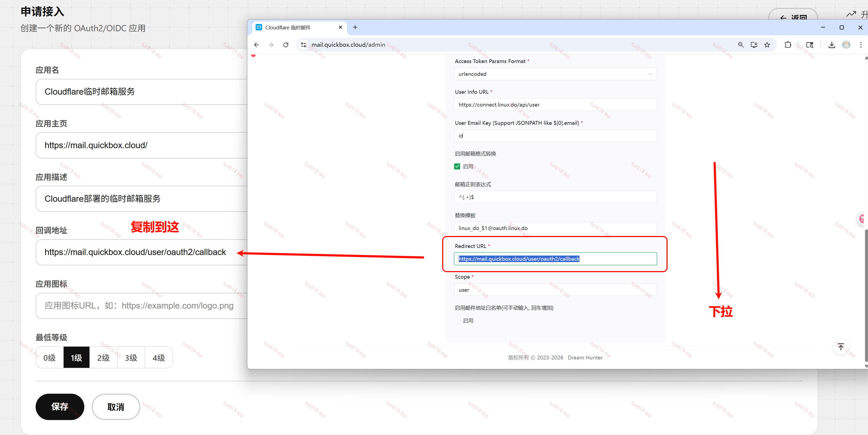Viewport: 868px width, 435px height.
Task: Click the install app icon in the address bar
Action: [754, 45]
